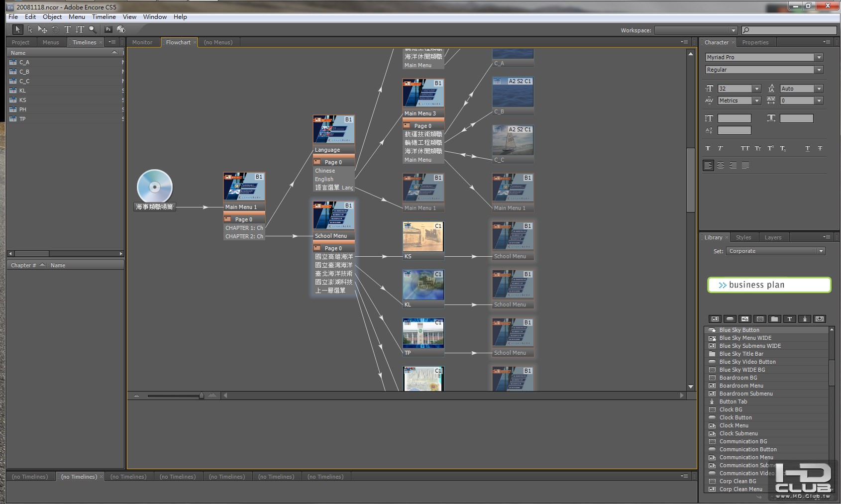Select the Vertical Text tool
Image resolution: width=841 pixels, height=504 pixels.
80,29
